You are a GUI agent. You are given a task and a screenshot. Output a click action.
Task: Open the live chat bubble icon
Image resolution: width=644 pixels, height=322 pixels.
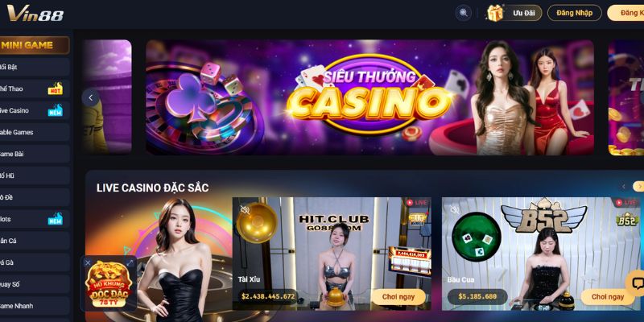tap(638, 283)
